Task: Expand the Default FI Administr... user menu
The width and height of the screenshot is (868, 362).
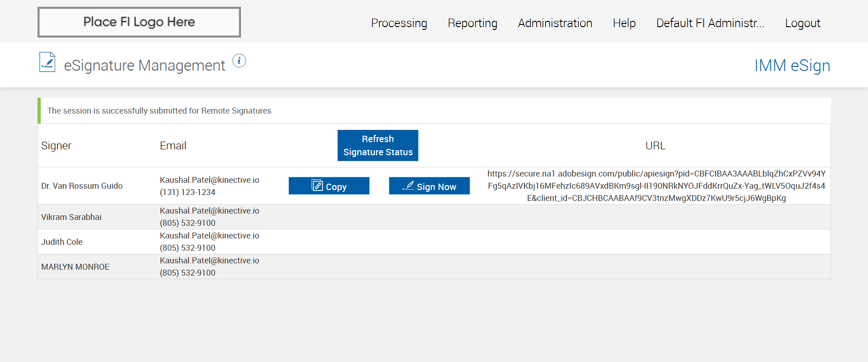Action: 710,23
